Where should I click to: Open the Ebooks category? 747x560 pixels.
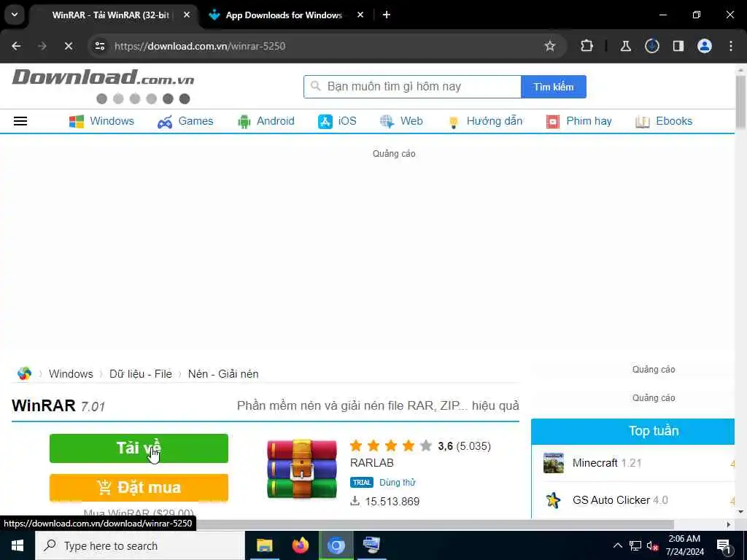664,121
